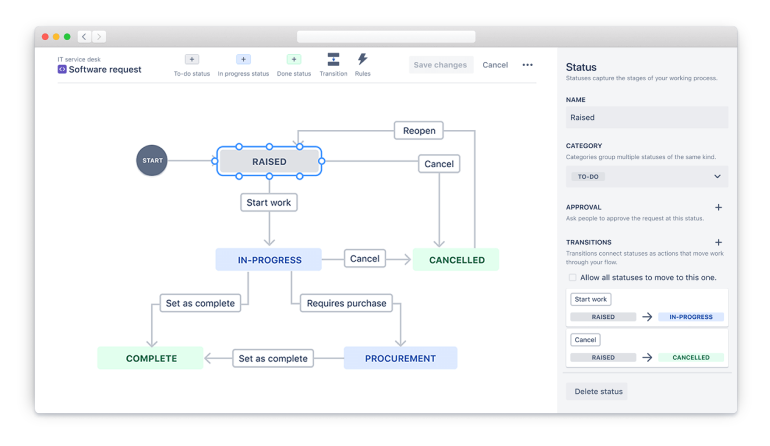Click the Name field containing Raised

[x=646, y=117]
